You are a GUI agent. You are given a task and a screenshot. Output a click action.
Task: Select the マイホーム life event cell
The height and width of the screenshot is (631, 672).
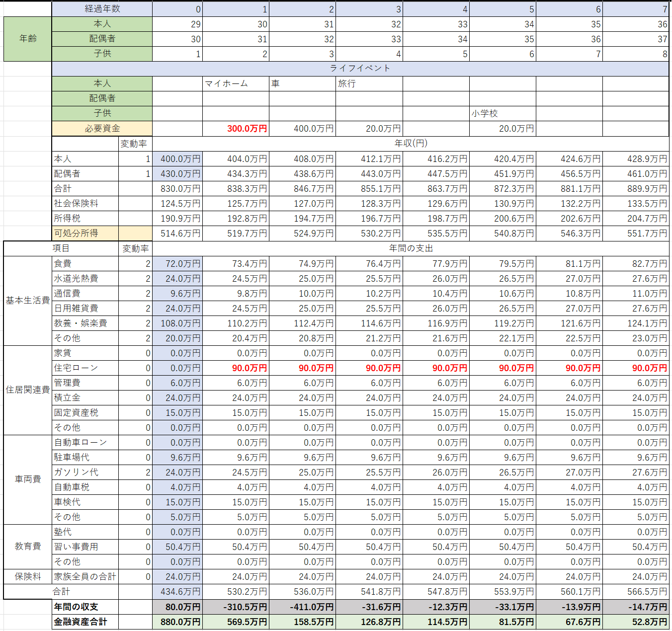click(x=236, y=83)
